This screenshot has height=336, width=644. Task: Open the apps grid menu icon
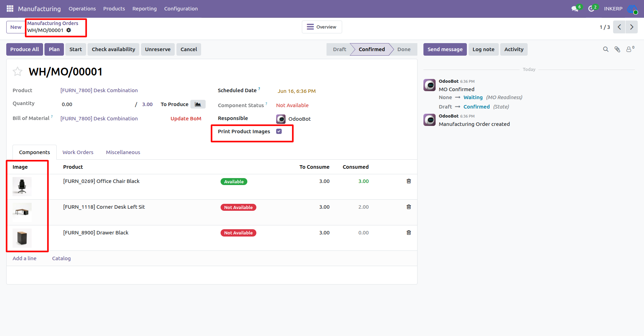click(10, 8)
